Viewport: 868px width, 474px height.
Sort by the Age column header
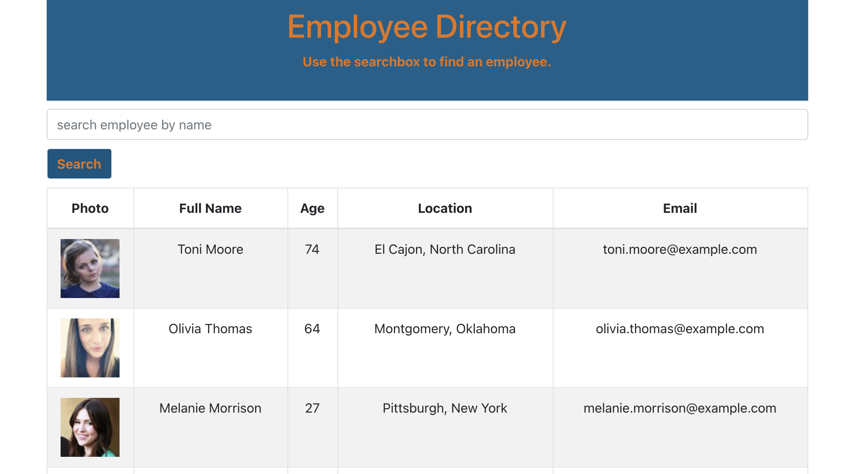312,208
